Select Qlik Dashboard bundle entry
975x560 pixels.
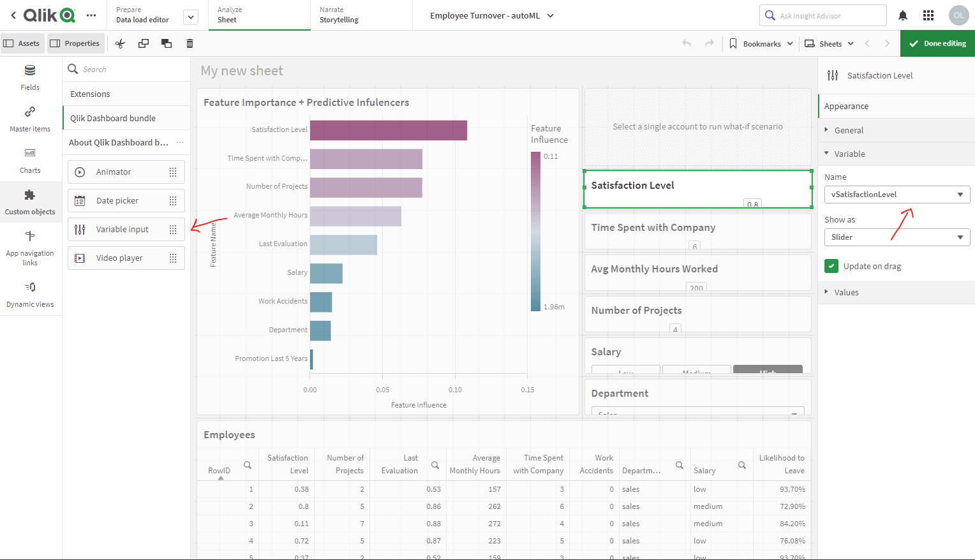pos(126,118)
